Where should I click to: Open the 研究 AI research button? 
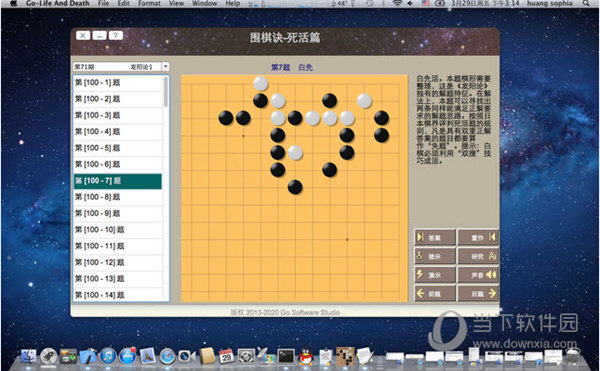(x=478, y=256)
